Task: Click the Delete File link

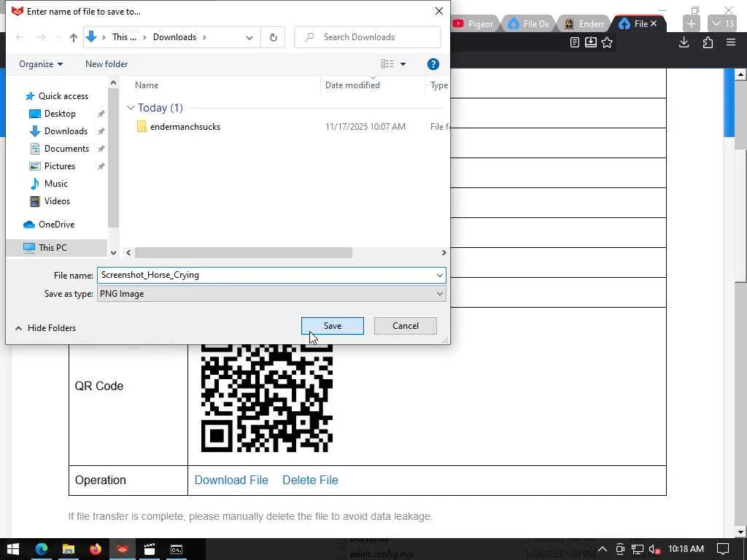Action: (x=310, y=480)
